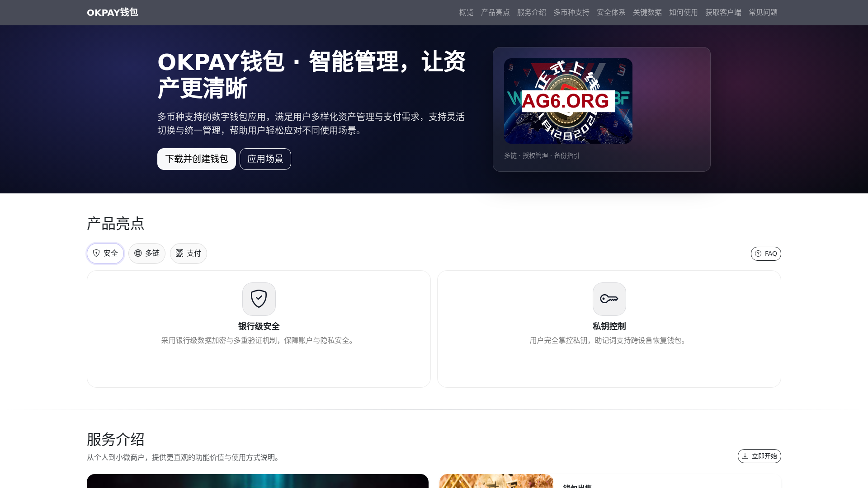Select the 安全 tab
This screenshot has height=488, width=868.
105,253
